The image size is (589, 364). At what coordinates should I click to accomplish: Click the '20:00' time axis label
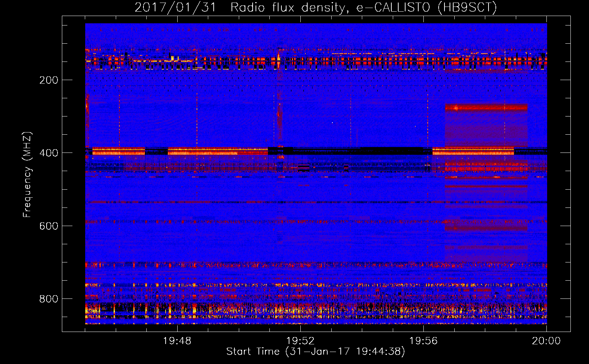(546, 341)
